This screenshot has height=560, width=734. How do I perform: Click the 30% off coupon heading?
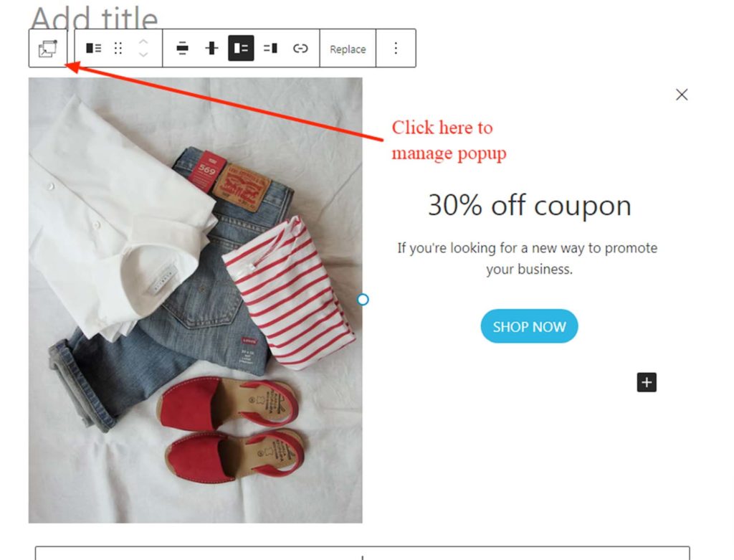coord(530,205)
